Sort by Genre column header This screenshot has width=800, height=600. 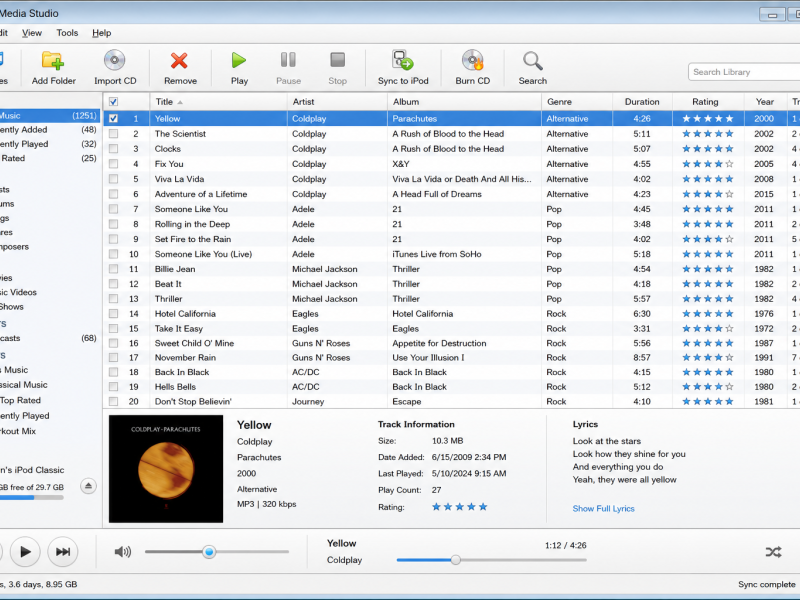(x=577, y=102)
